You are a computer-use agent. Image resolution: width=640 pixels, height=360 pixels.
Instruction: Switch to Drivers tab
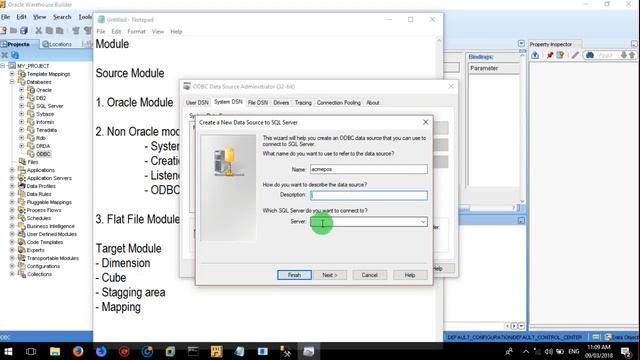(x=281, y=102)
